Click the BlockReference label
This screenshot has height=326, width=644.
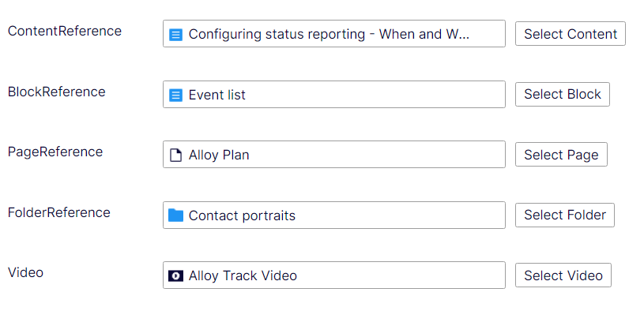pyautogui.click(x=56, y=92)
